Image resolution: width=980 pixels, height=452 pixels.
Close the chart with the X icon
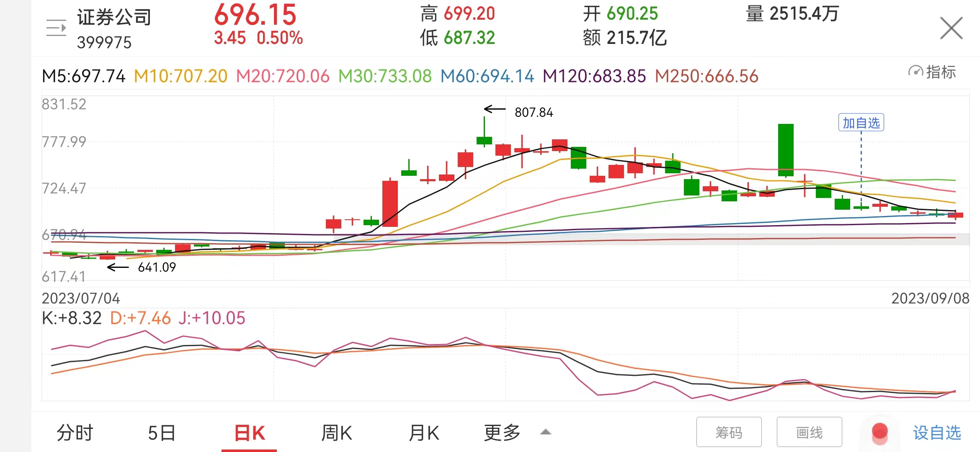click(x=951, y=28)
